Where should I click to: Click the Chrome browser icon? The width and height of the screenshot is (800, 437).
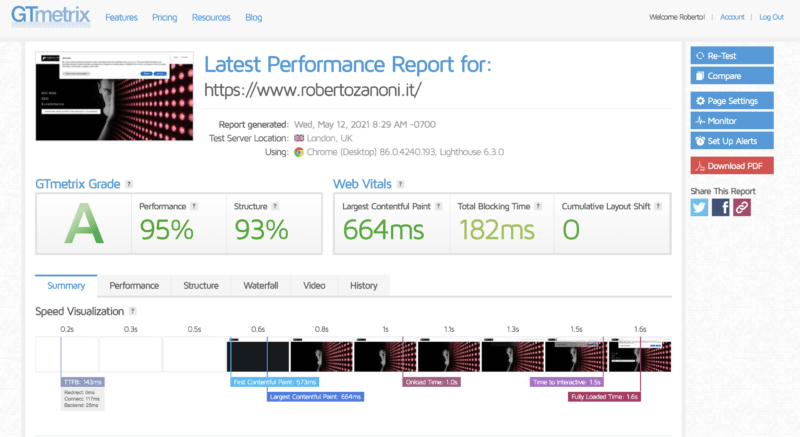coord(299,152)
